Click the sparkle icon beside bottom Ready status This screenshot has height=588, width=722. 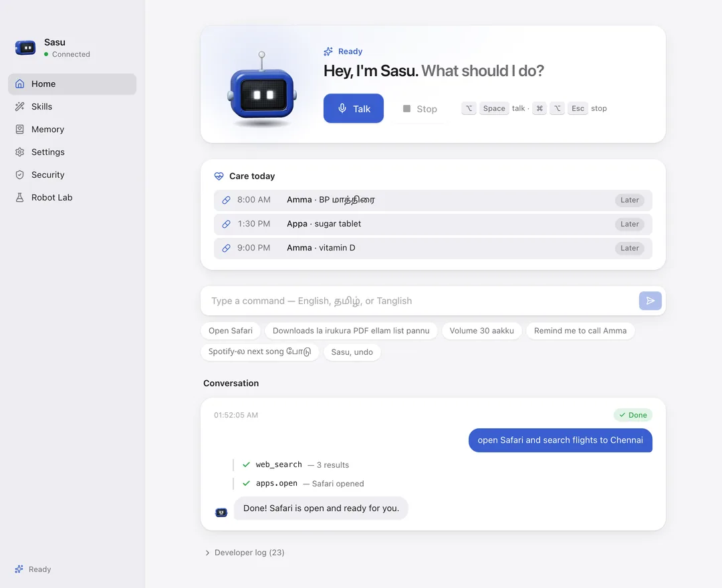19,569
